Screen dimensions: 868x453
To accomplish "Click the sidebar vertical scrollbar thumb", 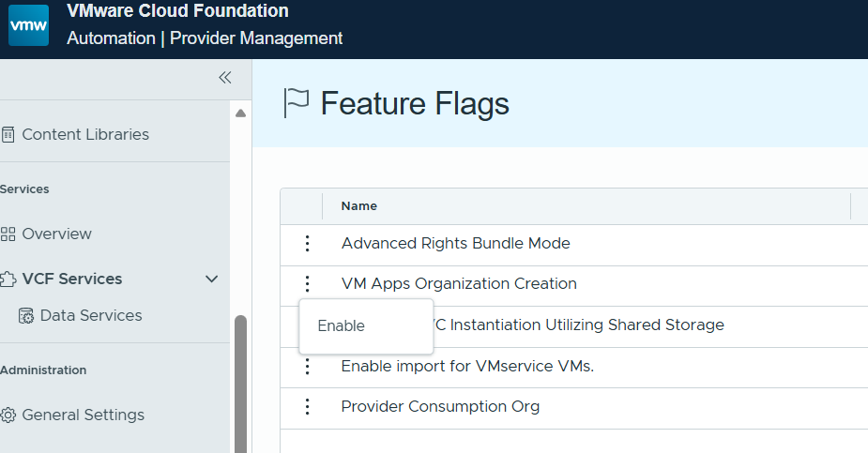I will (x=240, y=385).
